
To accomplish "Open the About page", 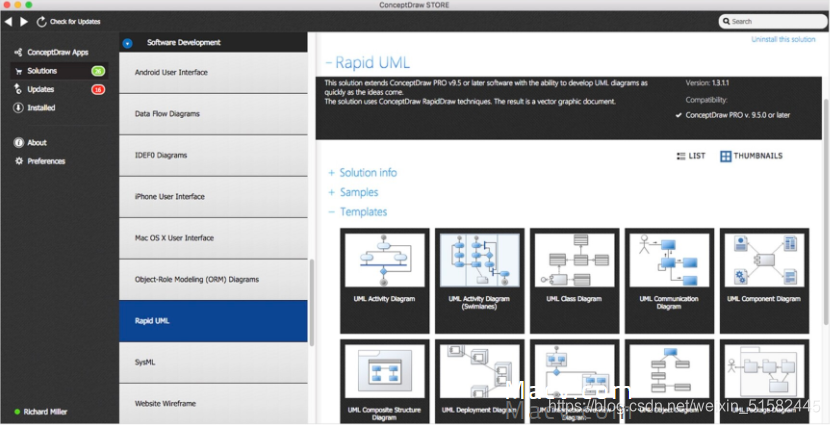I will (x=37, y=142).
